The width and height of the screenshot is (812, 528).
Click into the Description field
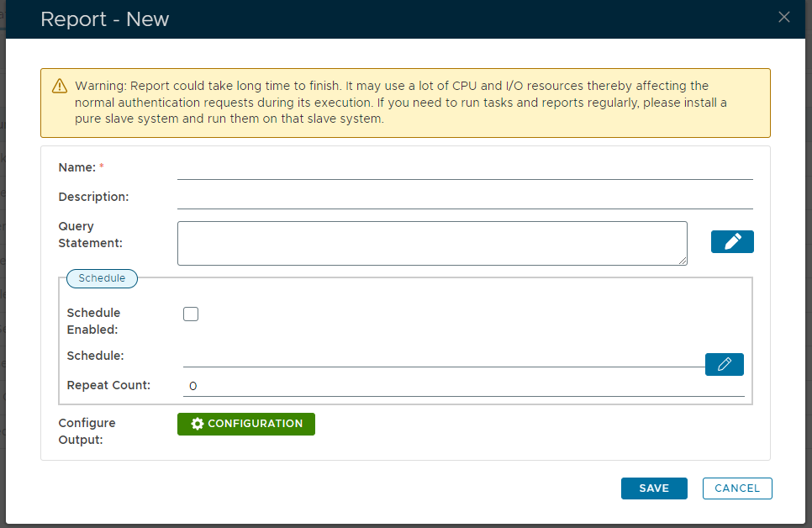(465, 198)
